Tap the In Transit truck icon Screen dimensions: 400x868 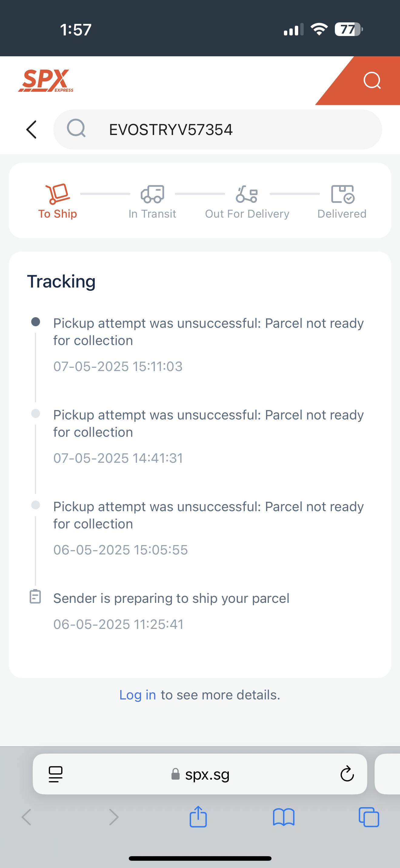click(152, 194)
